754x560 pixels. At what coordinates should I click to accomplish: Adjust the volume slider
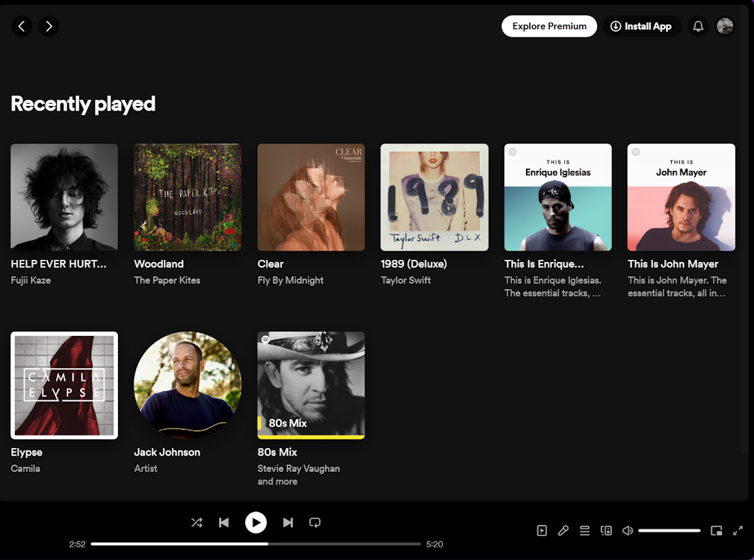point(669,530)
